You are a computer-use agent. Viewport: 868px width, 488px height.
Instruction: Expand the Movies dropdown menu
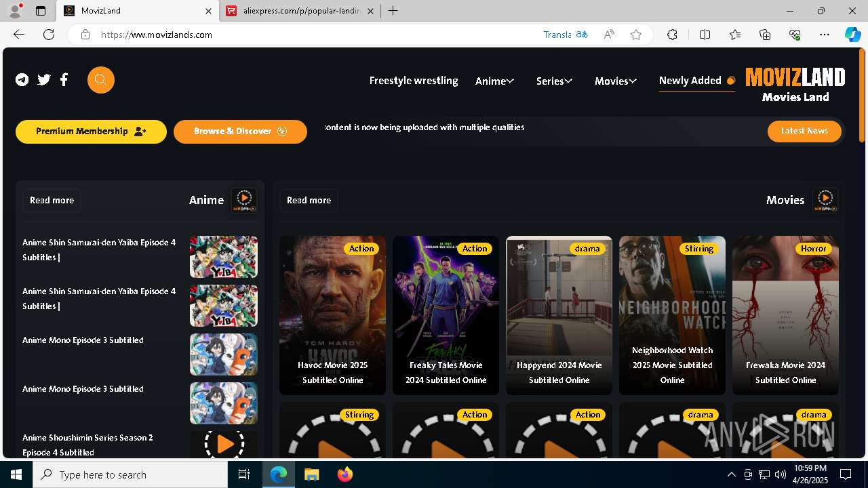tap(616, 81)
